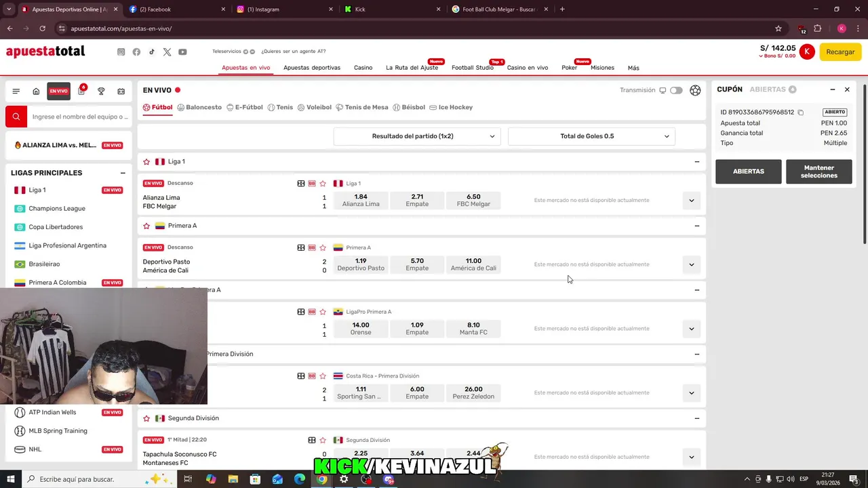
Task: Open apuestatotal Facebook social icon
Action: [x=136, y=52]
